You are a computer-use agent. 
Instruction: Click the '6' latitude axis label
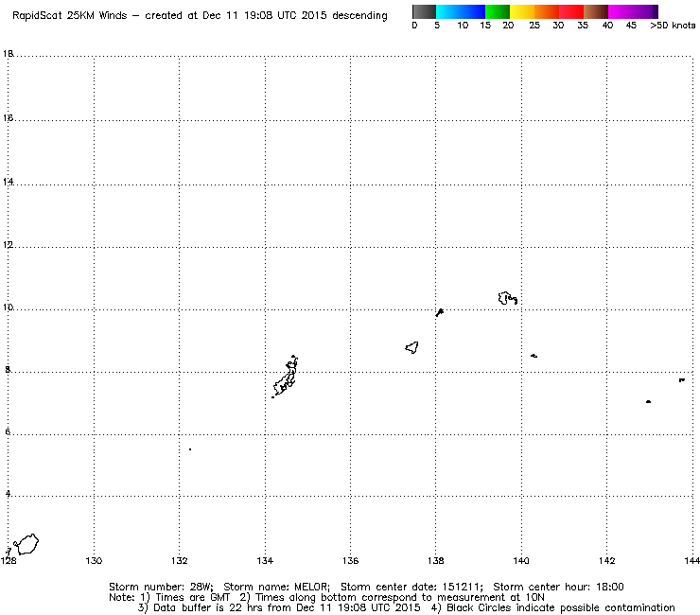8,431
